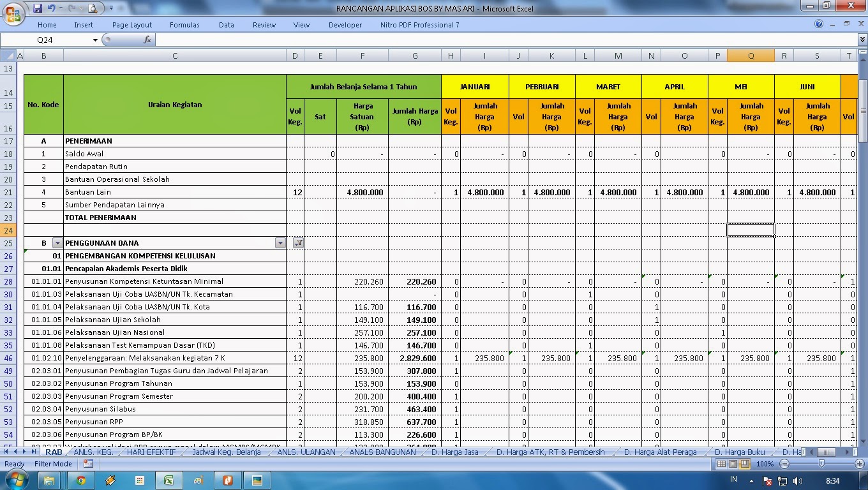Click the 100% zoom level button

[764, 464]
